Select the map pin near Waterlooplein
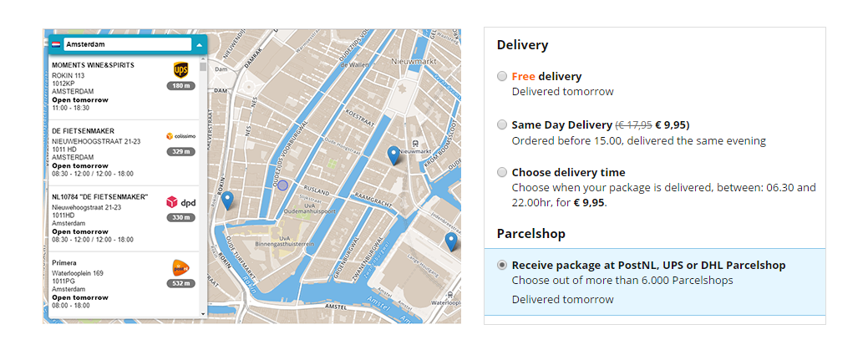The width and height of the screenshot is (868, 360). point(452,242)
